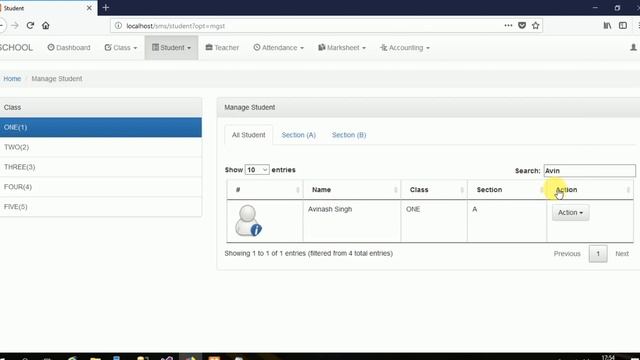The width and height of the screenshot is (640, 360).
Task: Click the Search input field
Action: 589,171
